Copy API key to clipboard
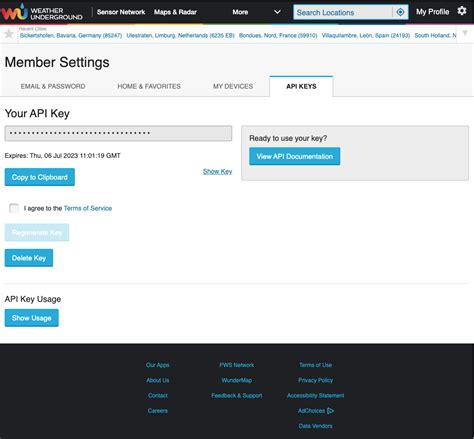The width and height of the screenshot is (474, 439). [x=40, y=177]
